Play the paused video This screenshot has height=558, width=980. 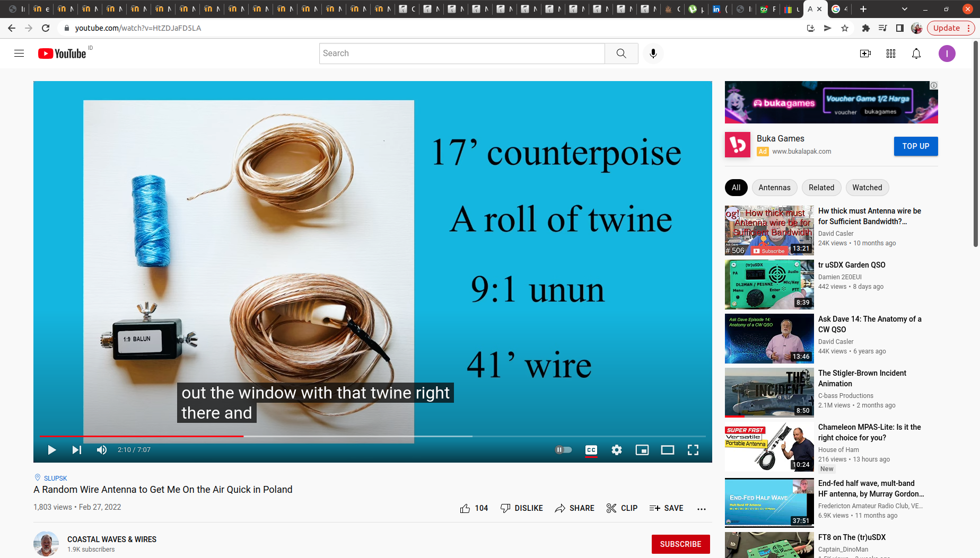(x=51, y=450)
